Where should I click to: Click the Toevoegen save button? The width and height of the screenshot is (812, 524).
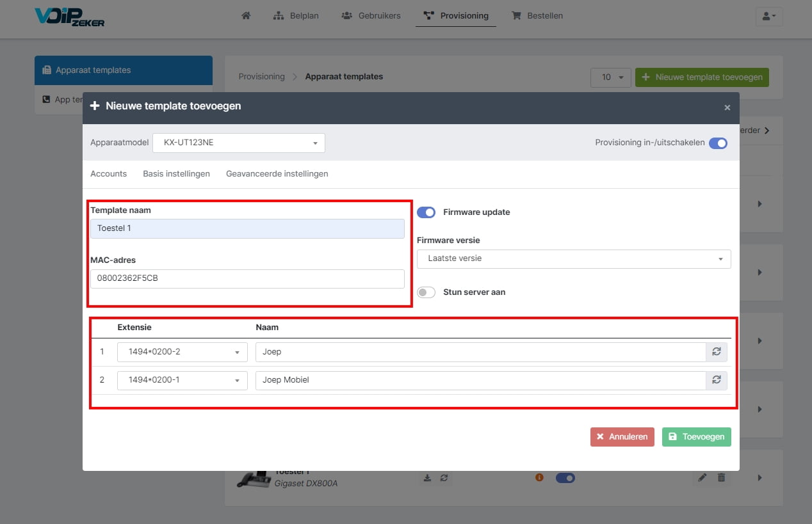pyautogui.click(x=697, y=437)
